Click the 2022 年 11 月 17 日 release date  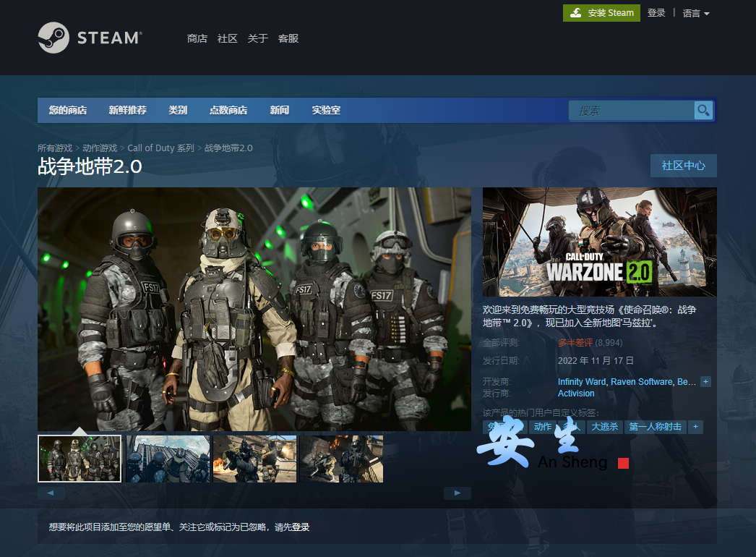click(x=596, y=360)
